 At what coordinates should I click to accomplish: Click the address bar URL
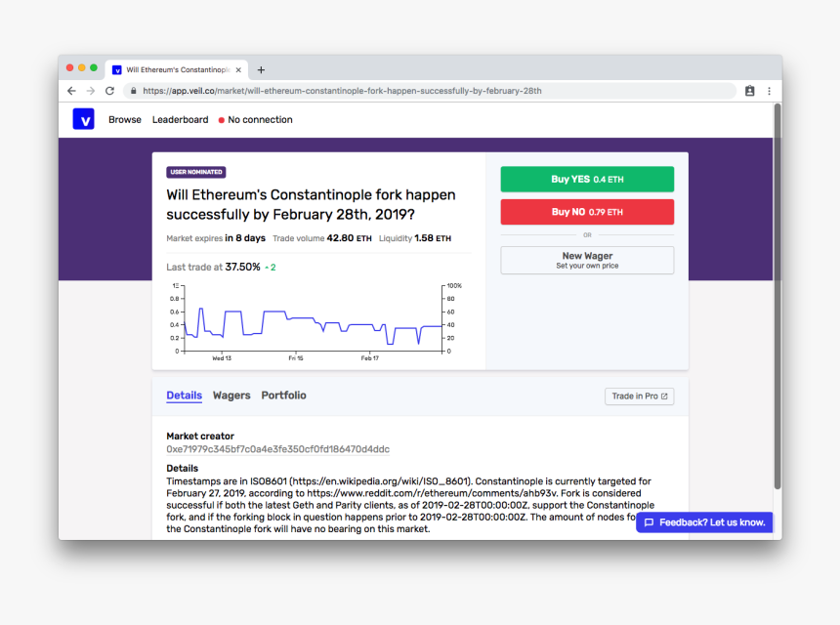pos(342,91)
